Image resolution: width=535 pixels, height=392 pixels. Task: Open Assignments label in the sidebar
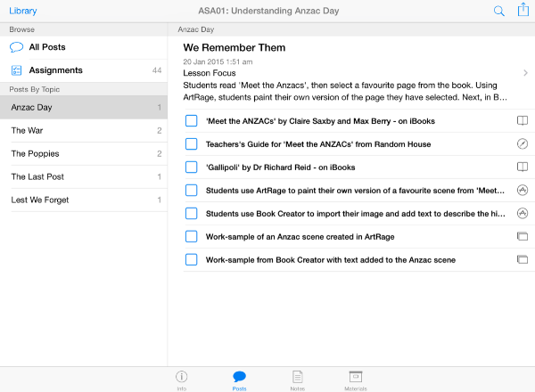click(55, 70)
